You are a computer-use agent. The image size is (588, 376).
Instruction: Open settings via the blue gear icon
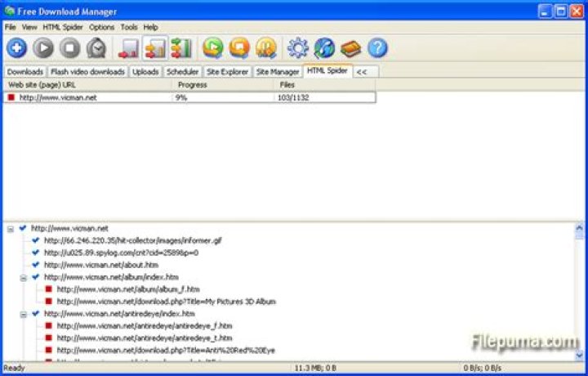298,48
